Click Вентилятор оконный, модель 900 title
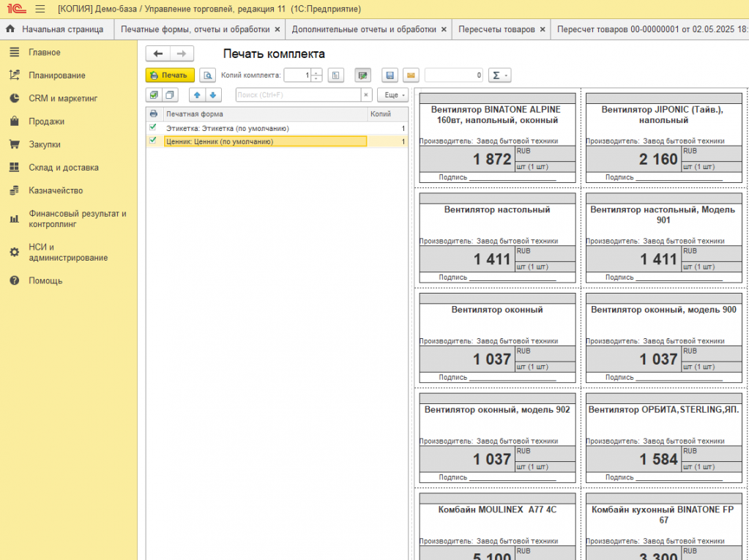This screenshot has height=560, width=749. coord(663,310)
